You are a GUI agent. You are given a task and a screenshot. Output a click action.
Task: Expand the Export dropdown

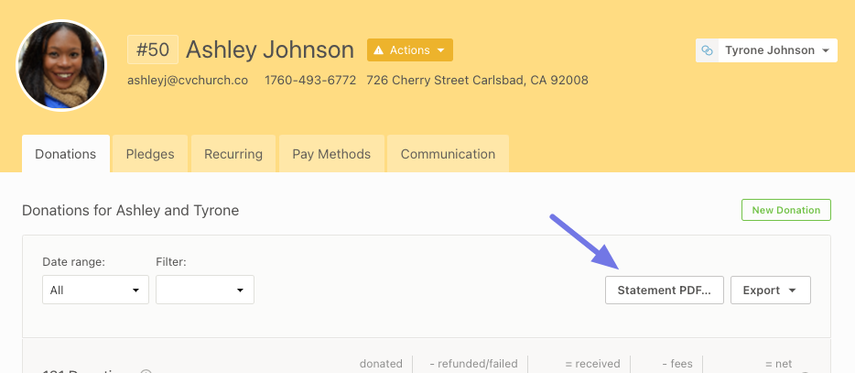(x=770, y=290)
